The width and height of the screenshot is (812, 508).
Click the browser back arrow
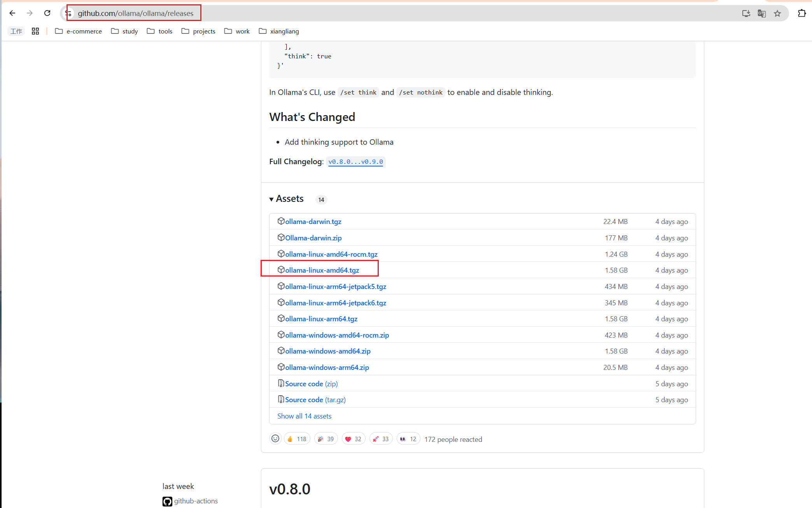pyautogui.click(x=12, y=13)
